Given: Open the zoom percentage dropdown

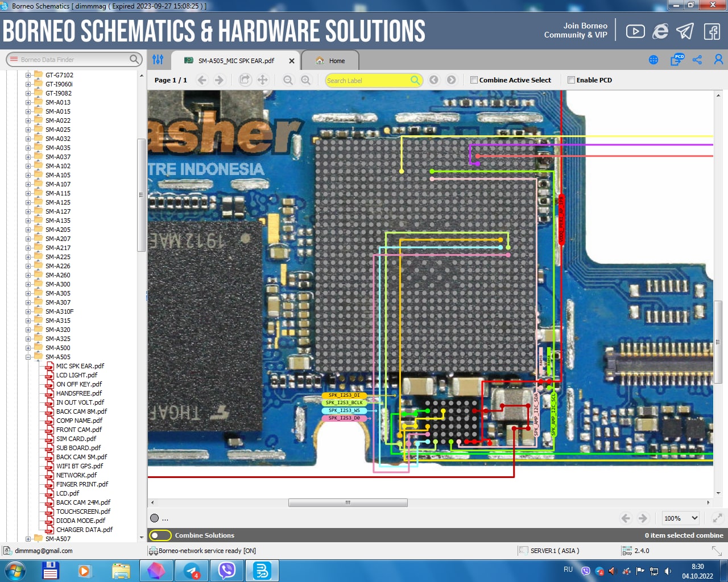Looking at the screenshot, I should tap(681, 518).
